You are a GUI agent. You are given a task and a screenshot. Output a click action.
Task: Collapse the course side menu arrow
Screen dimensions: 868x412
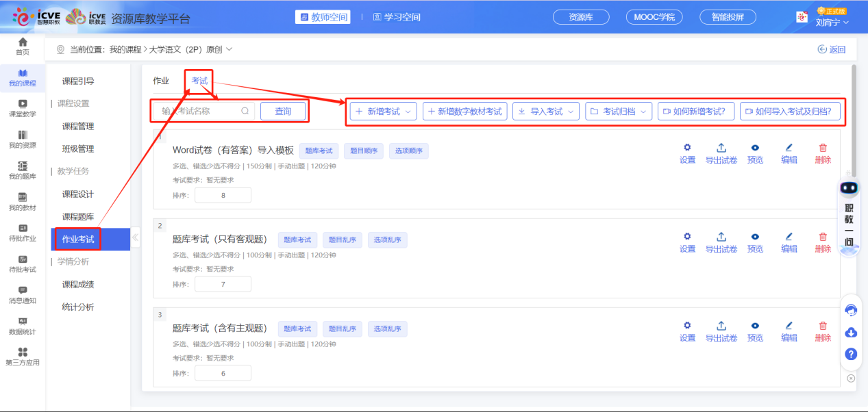point(135,238)
